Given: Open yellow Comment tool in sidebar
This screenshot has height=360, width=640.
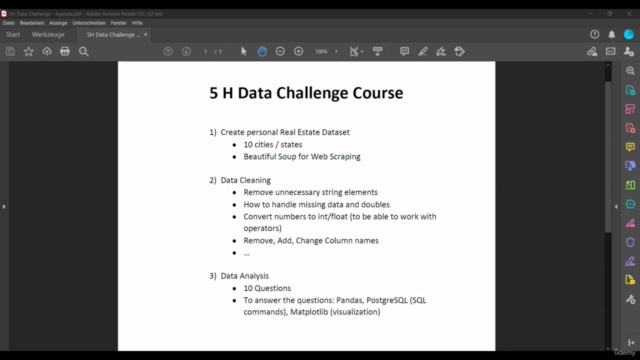Looking at the screenshot, I should pos(630,147).
